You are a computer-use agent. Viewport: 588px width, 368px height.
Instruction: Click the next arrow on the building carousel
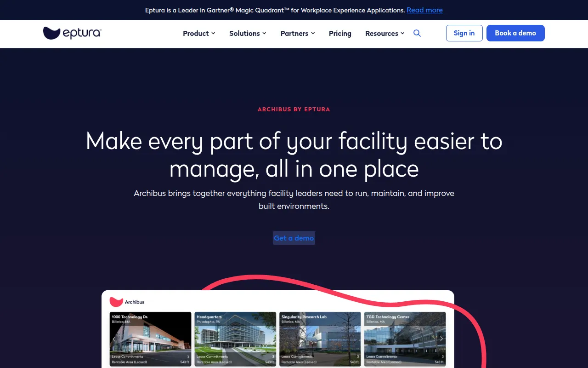click(x=441, y=339)
